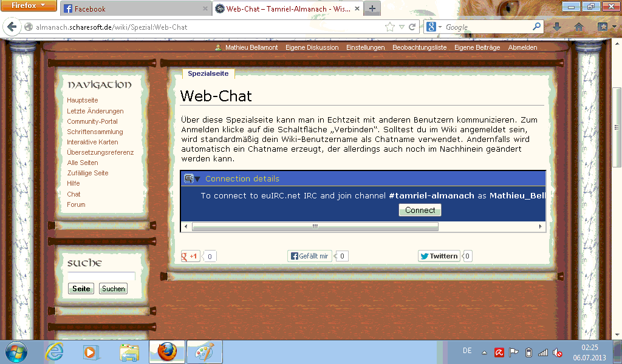Click the browser back arrow button
The height and width of the screenshot is (364, 622).
(11, 27)
